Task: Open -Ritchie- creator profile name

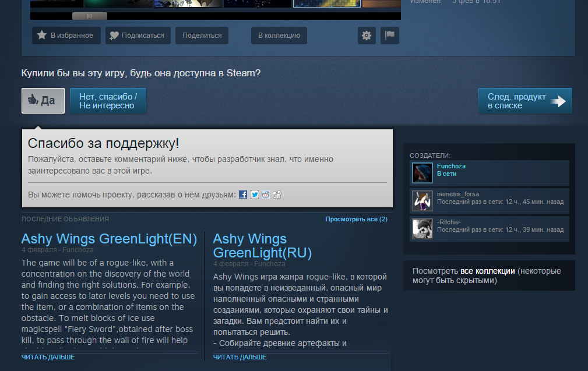Action: [x=449, y=222]
